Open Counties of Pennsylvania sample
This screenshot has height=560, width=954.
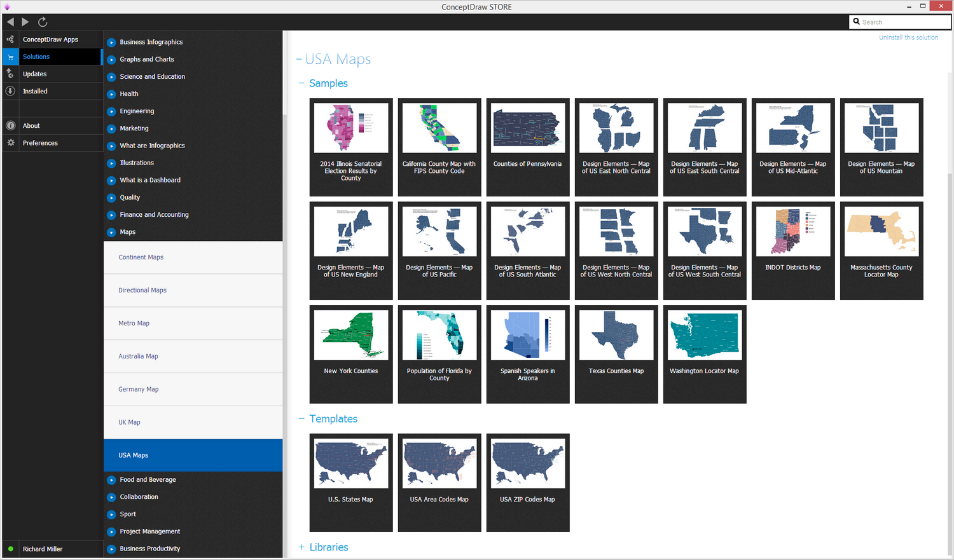coord(528,147)
